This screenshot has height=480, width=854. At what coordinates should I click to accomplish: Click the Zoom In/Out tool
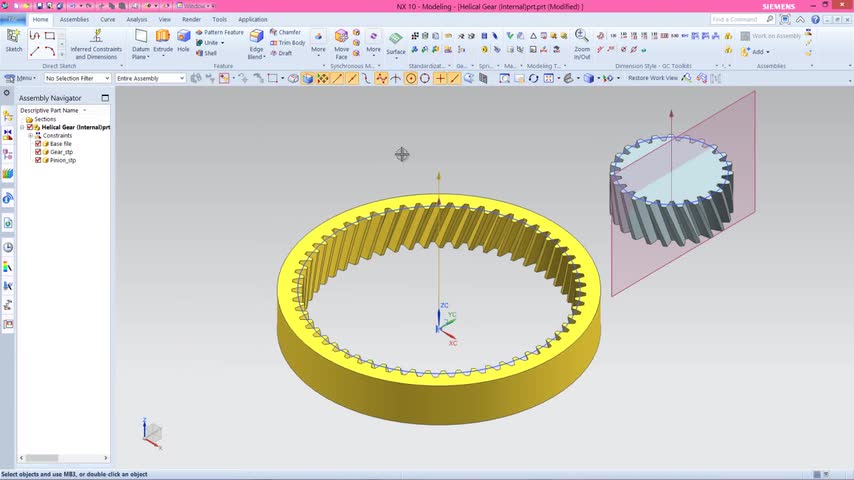point(582,44)
